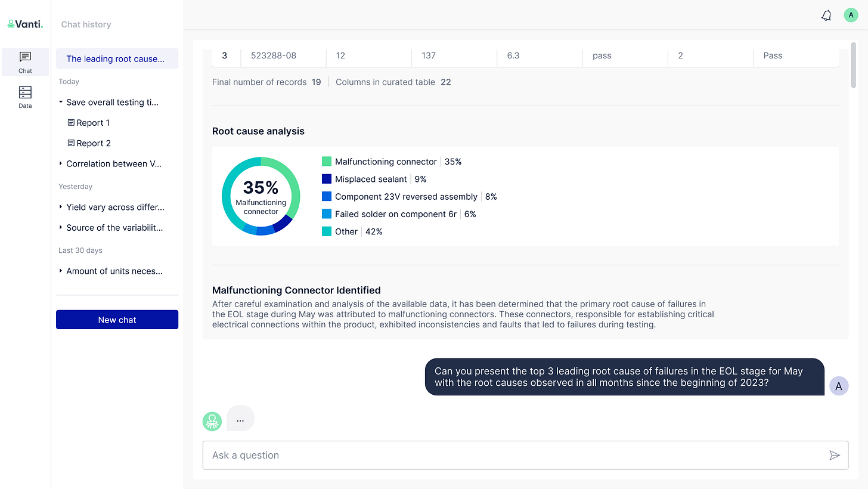Click the chat panel vertical scrollbar

pyautogui.click(x=854, y=66)
